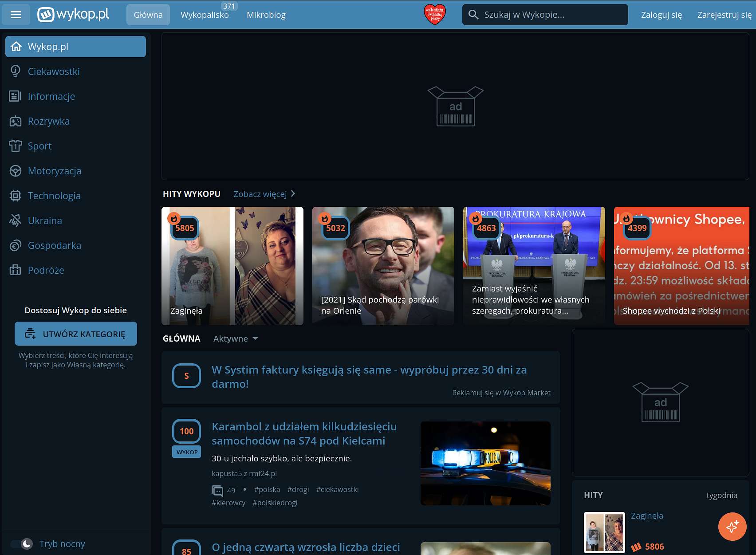The width and height of the screenshot is (756, 555).
Task: Click the Gospodarka euro coin icon
Action: 16,245
